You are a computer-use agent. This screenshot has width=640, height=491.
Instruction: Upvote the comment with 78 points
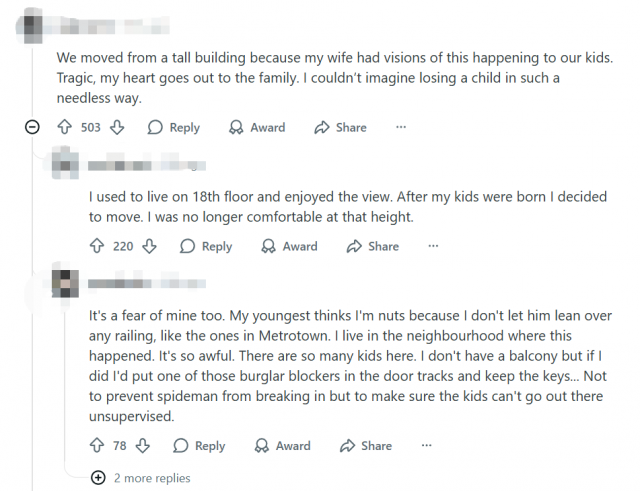tap(97, 446)
